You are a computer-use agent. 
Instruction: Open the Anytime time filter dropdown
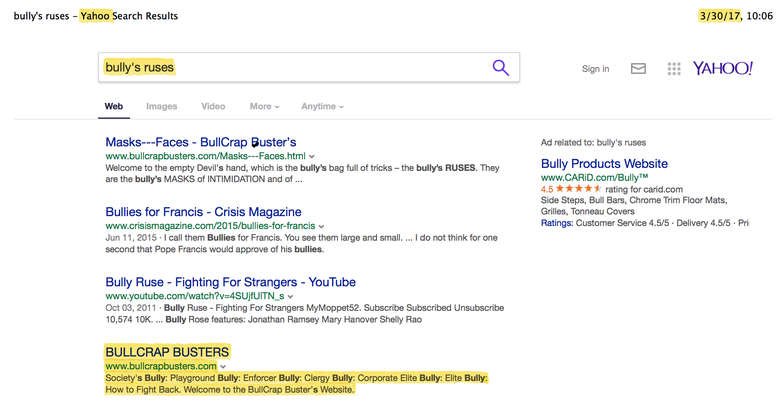pos(322,106)
